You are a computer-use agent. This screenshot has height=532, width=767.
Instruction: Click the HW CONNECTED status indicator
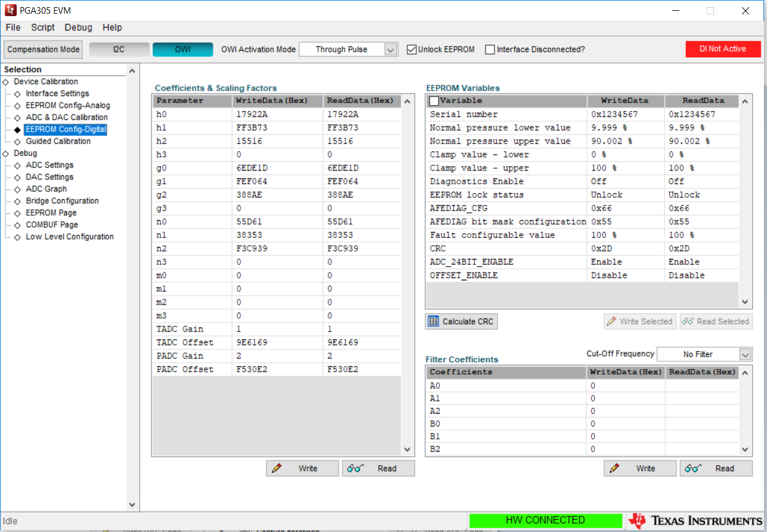click(x=545, y=521)
